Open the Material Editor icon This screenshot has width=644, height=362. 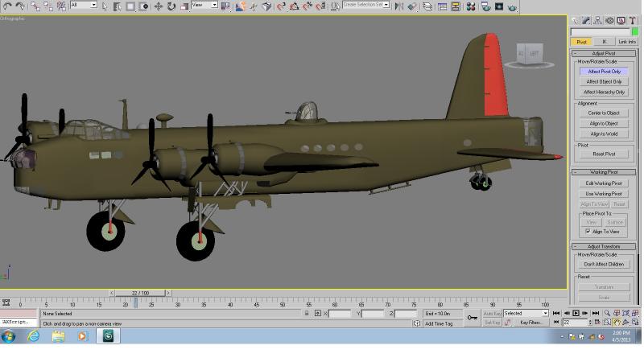pos(471,6)
